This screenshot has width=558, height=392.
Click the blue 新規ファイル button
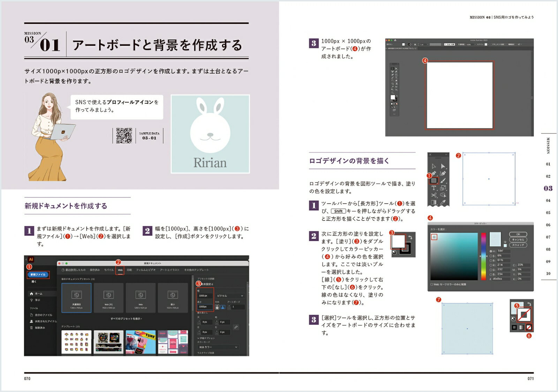tap(38, 275)
